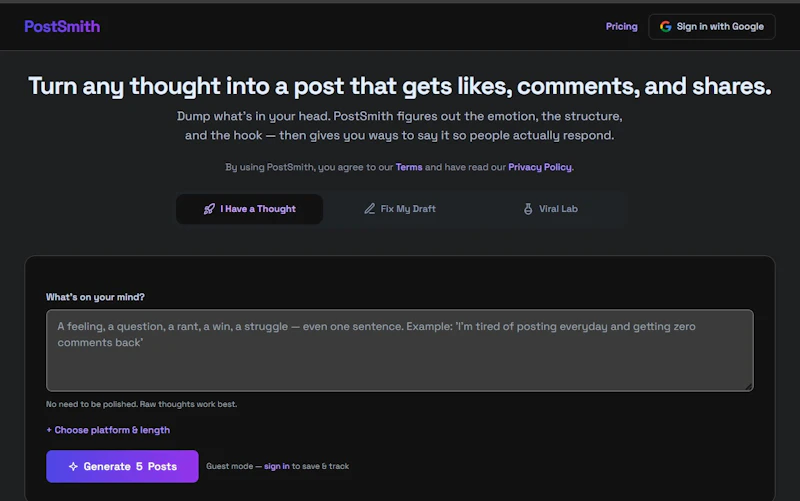
Task: Click the flask icon on Viral Lab
Action: (528, 209)
